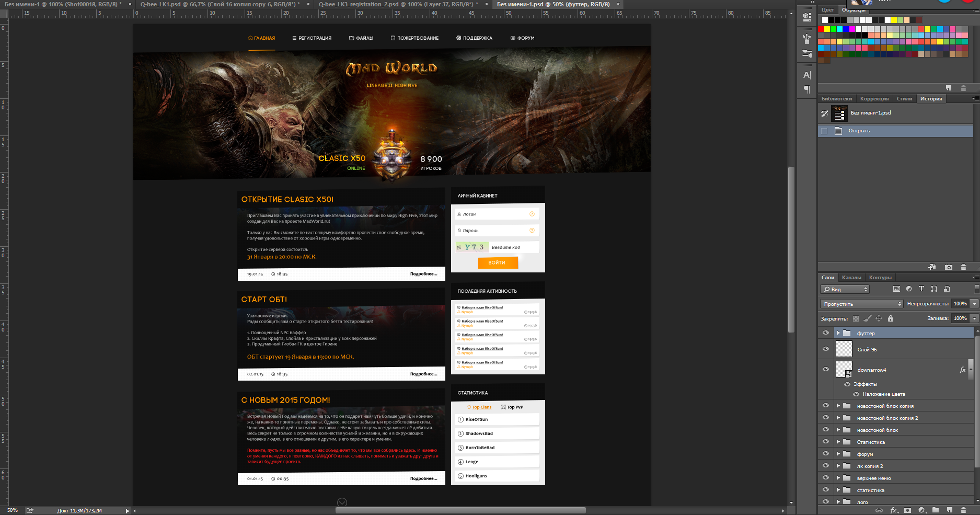The image size is (980, 515).
Task: Open Непрозрачность opacity slider arrow
Action: coord(975,304)
